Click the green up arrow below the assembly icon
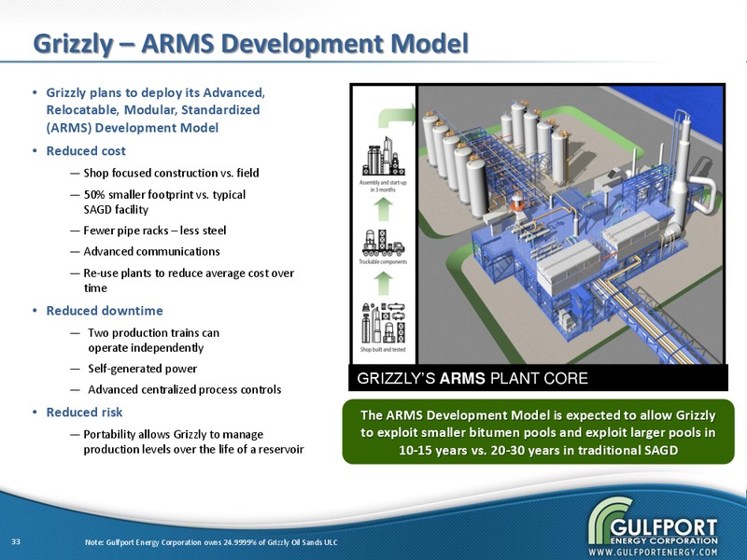Viewport: 747px width, 560px height. pyautogui.click(x=383, y=209)
